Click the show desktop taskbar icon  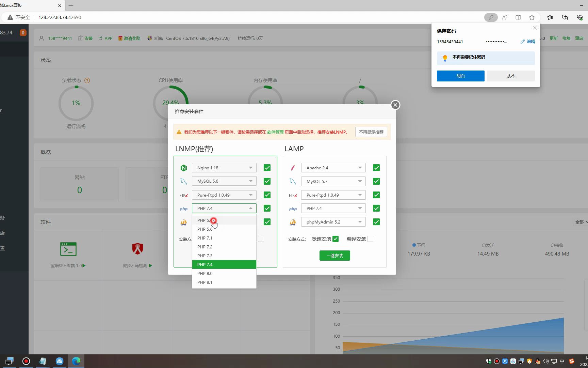9,361
